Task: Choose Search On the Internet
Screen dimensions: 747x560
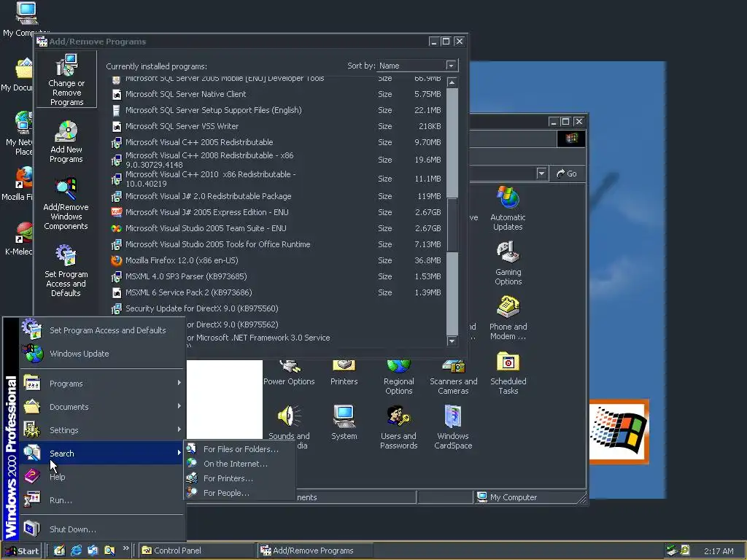Action: point(239,463)
